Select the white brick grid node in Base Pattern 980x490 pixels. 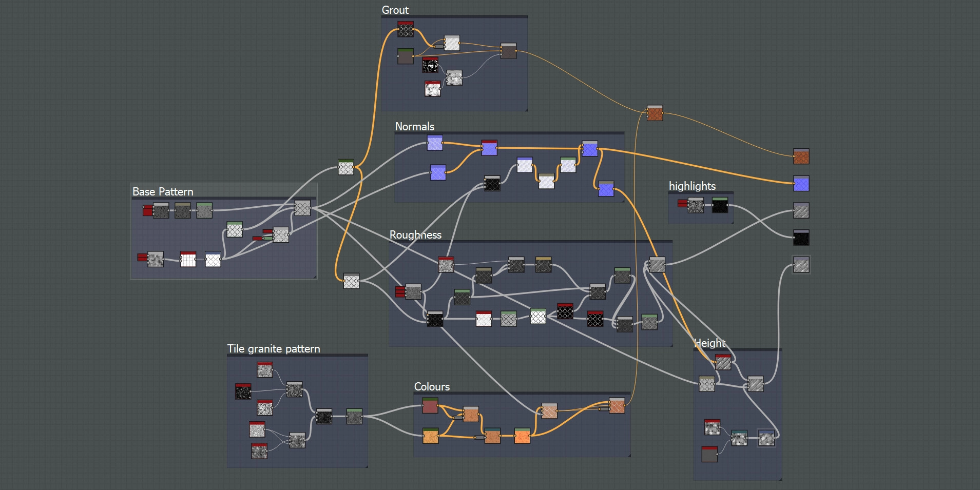(x=188, y=260)
